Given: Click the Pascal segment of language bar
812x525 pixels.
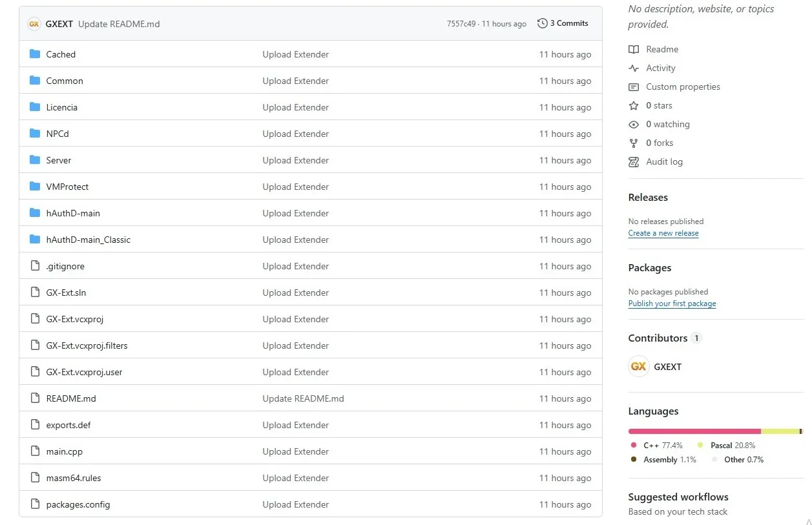Looking at the screenshot, I should coord(780,431).
